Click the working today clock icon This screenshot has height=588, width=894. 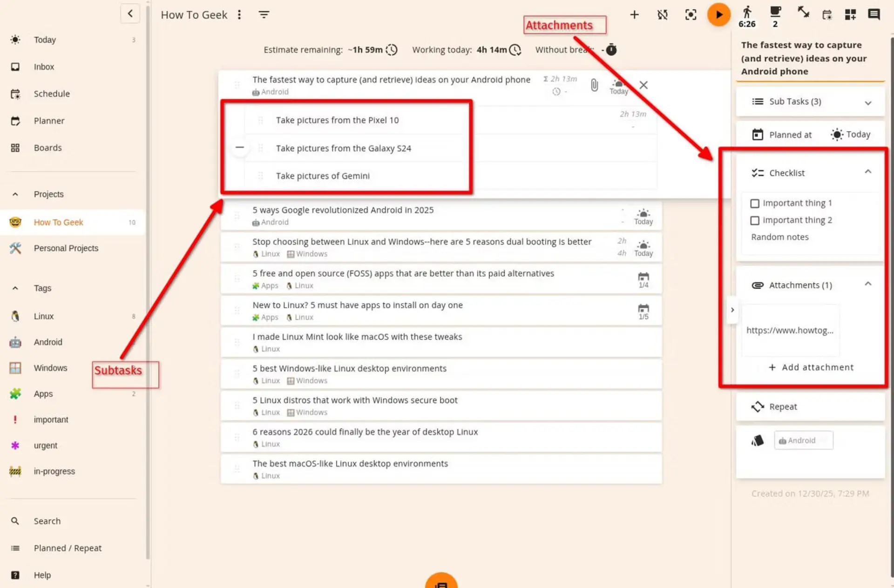click(515, 50)
